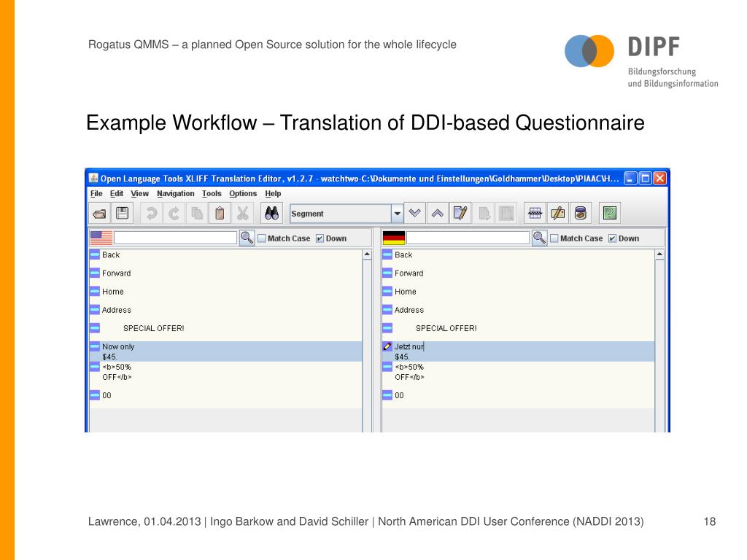747x560 pixels.
Task: Open the Navigation menu
Action: tap(176, 193)
